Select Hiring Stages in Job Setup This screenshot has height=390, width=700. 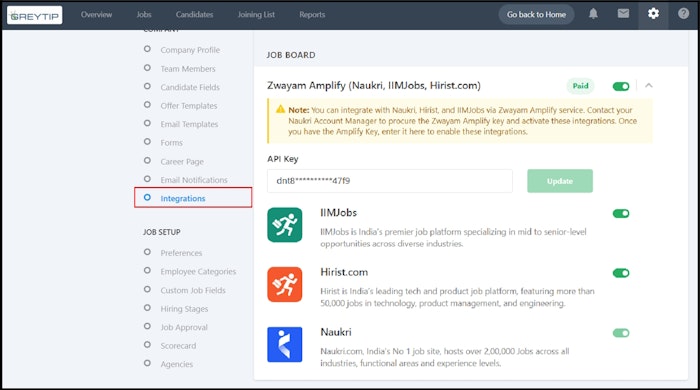[x=184, y=309]
